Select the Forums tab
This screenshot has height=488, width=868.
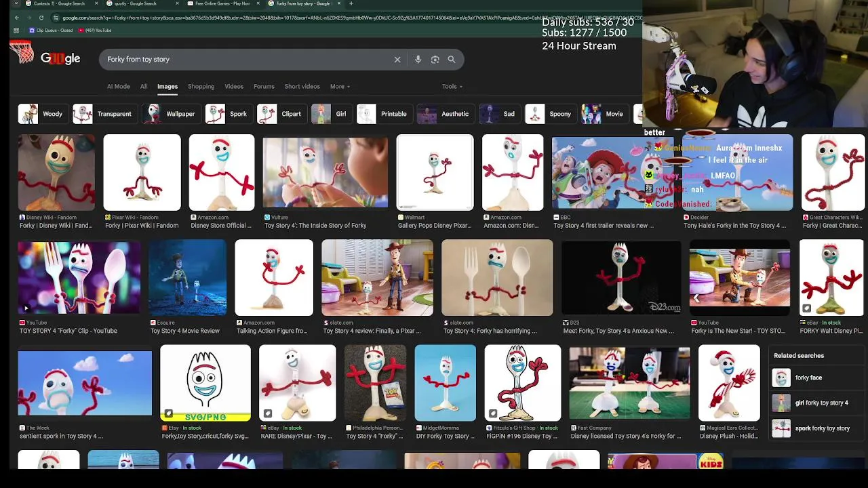click(264, 87)
